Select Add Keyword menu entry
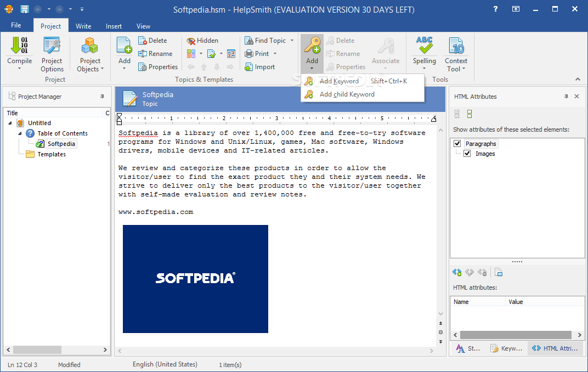 [362, 81]
